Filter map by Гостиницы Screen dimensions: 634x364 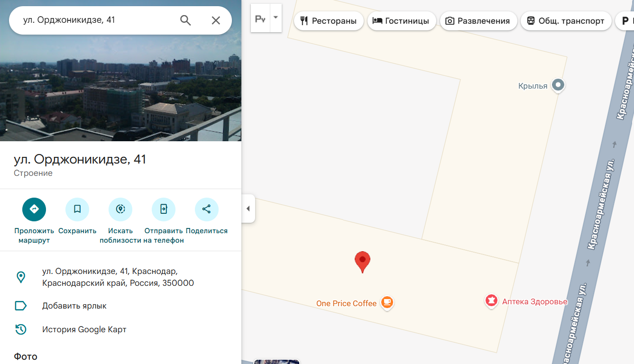click(x=402, y=21)
